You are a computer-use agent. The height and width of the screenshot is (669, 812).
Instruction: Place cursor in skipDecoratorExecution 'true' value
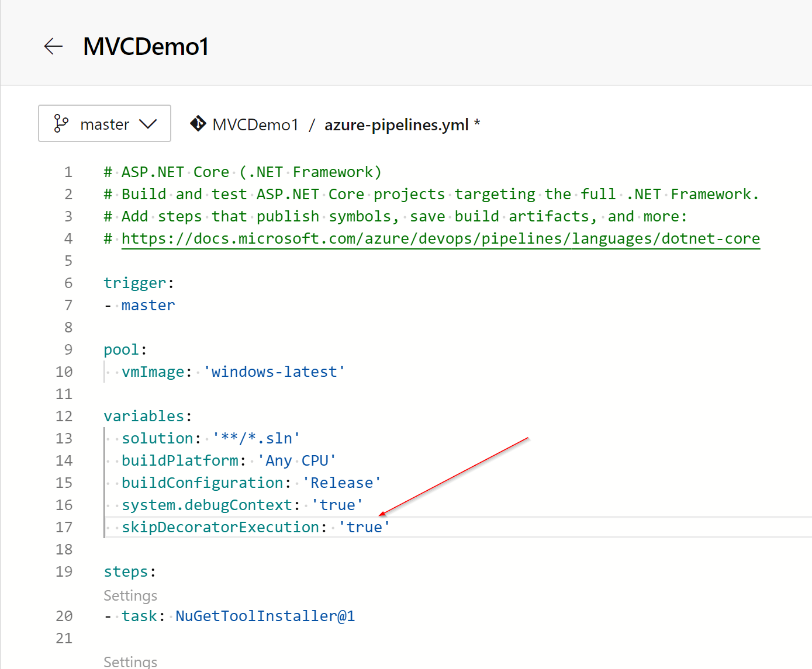pyautogui.click(x=364, y=527)
